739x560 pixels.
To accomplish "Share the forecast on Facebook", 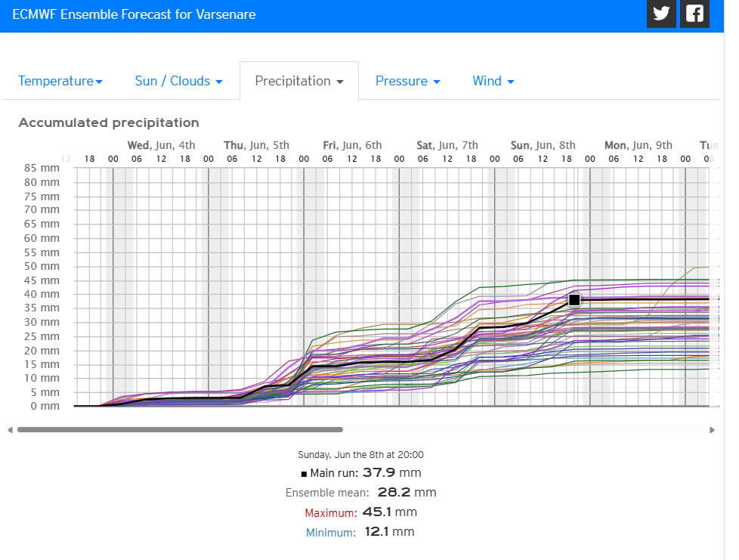I will coord(694,14).
